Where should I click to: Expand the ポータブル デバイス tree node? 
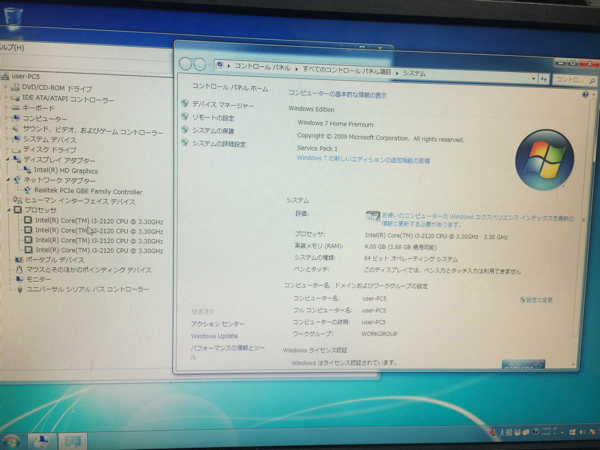pyautogui.click(x=10, y=259)
